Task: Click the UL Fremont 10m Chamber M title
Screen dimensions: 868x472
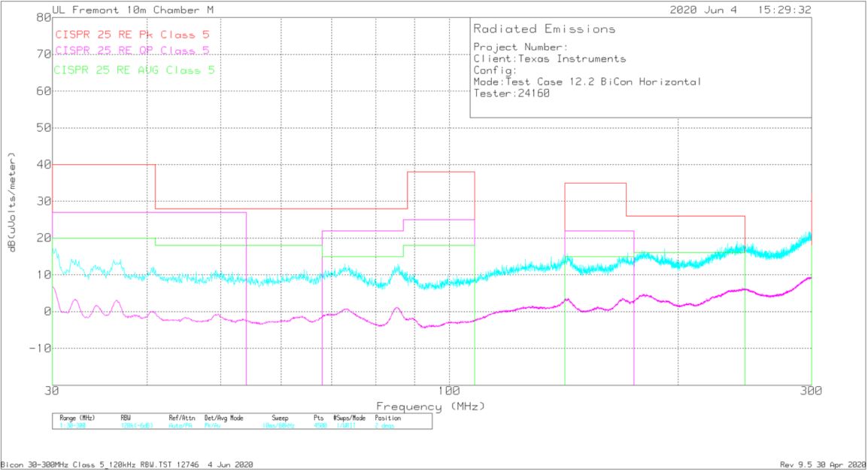Action: tap(134, 10)
